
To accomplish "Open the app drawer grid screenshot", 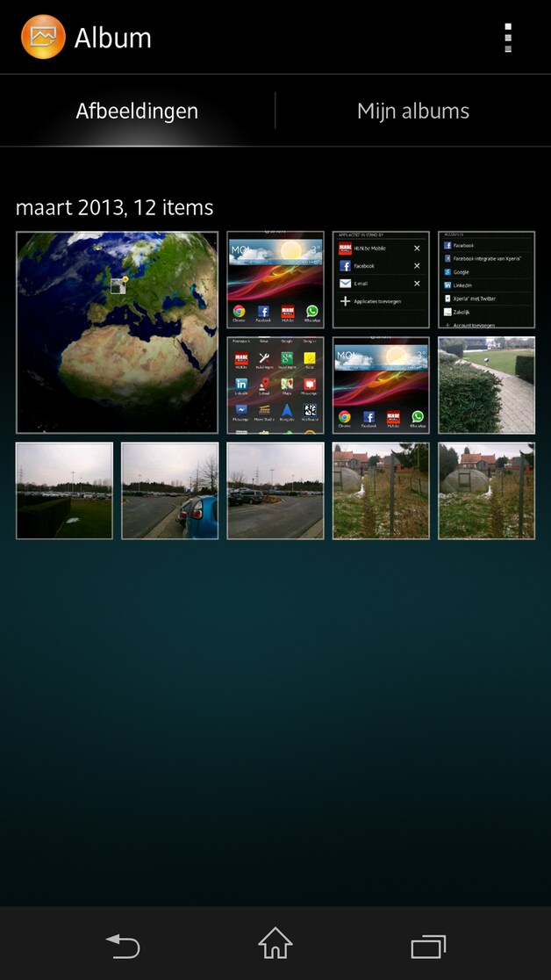I will [275, 385].
